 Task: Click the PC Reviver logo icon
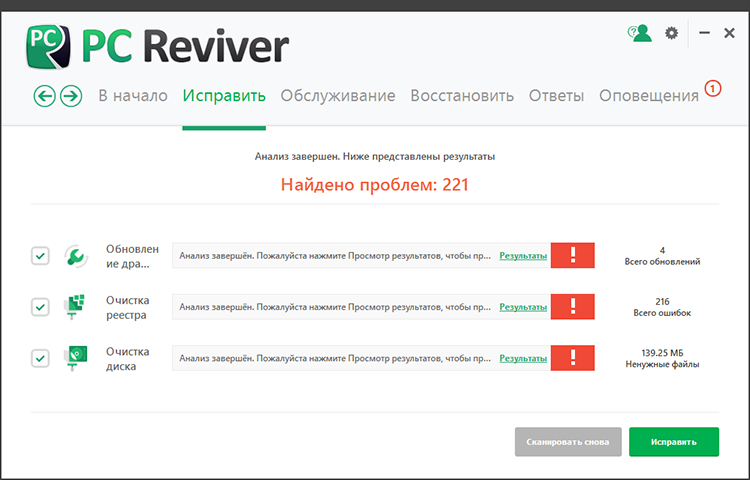tap(48, 47)
